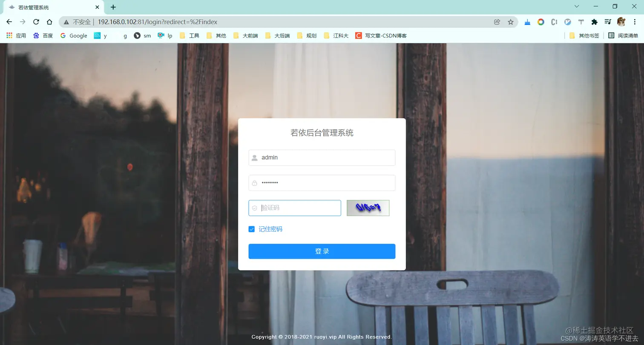Open the Extensions puzzle-piece menu

(x=595, y=22)
